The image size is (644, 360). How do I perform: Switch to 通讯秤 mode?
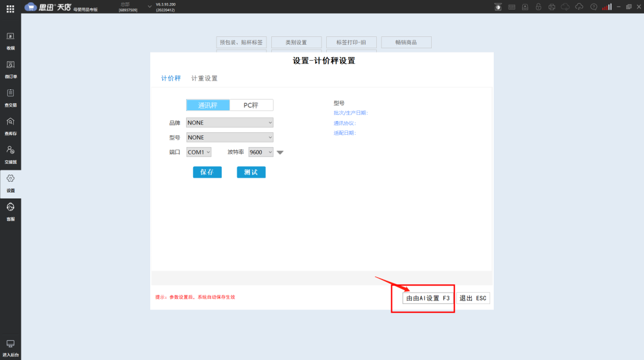[x=207, y=104]
